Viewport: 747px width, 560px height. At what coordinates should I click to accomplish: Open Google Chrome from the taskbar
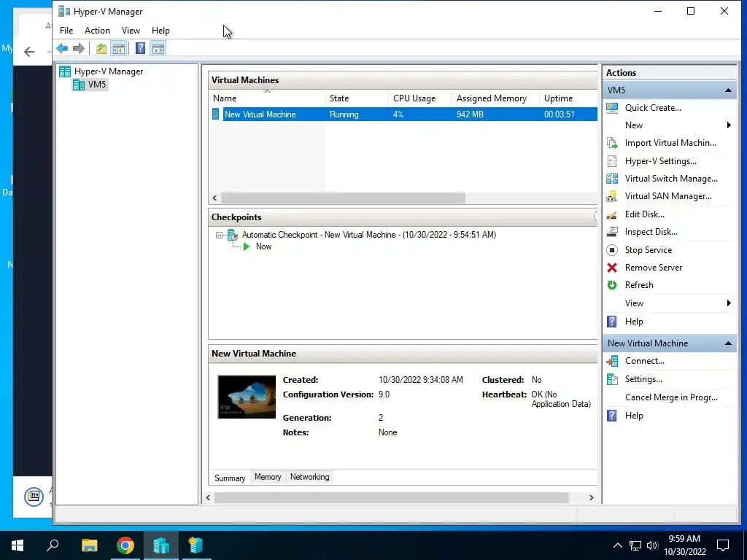click(125, 545)
